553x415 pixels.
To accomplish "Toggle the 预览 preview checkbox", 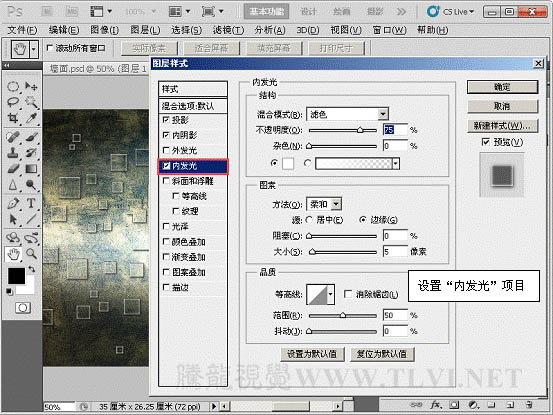I will pyautogui.click(x=486, y=142).
